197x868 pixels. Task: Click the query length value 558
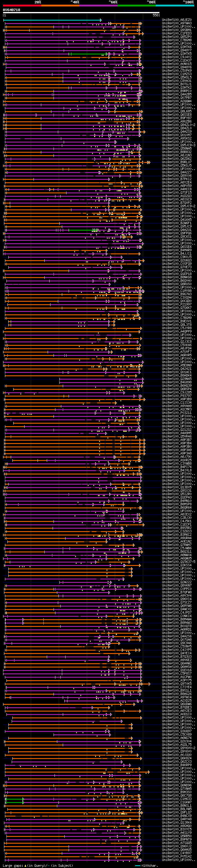coord(155,15)
